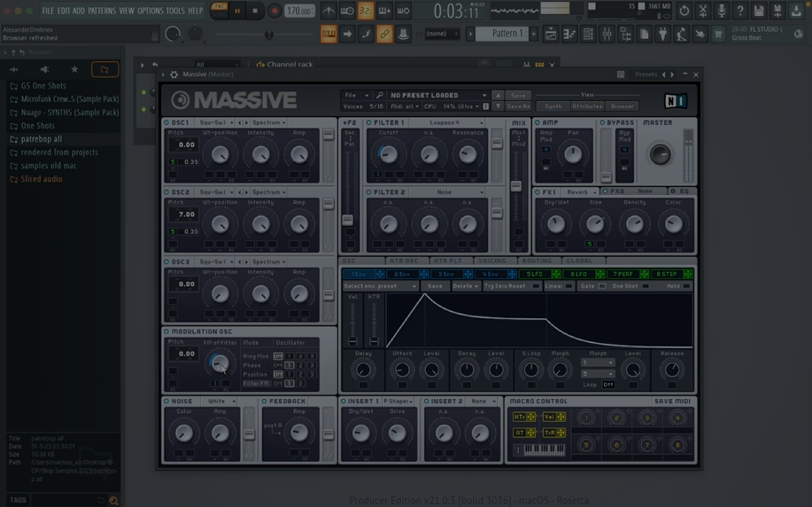The width and height of the screenshot is (812, 507).
Task: Click the KTr macro crosshair handle
Action: pyautogui.click(x=530, y=417)
